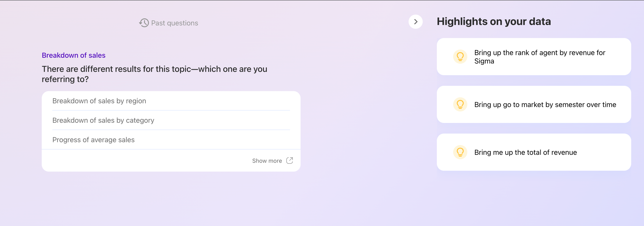Pick the total of revenue suggestion text

pos(525,152)
